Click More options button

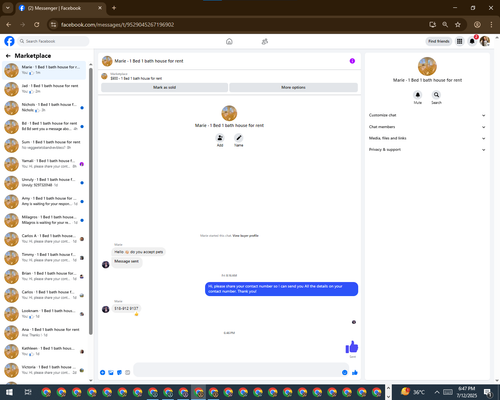293,87
